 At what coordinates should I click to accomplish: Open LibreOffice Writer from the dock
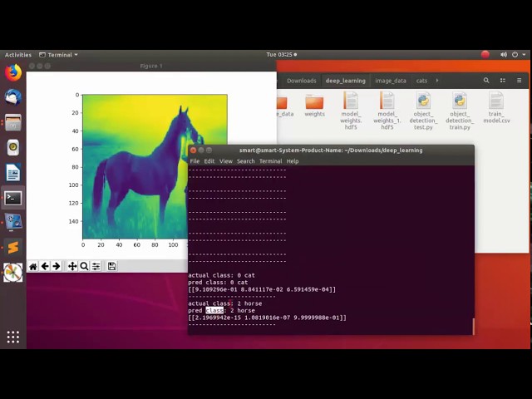tap(13, 172)
